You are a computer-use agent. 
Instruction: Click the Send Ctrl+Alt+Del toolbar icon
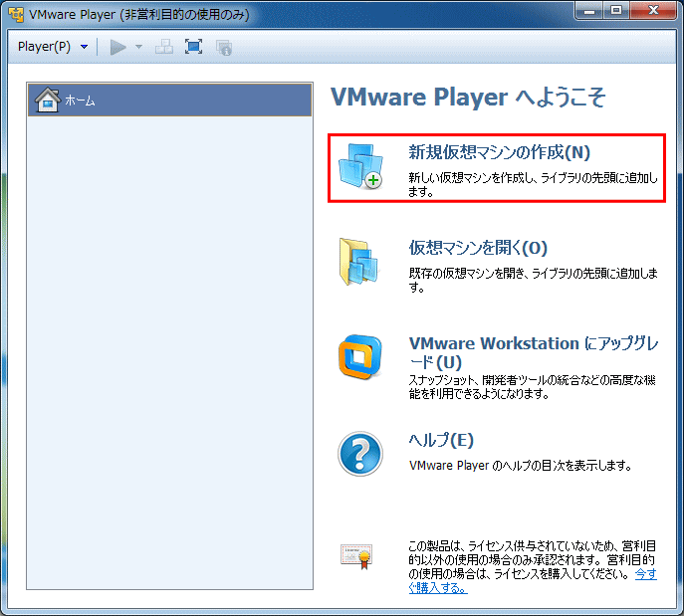164,47
